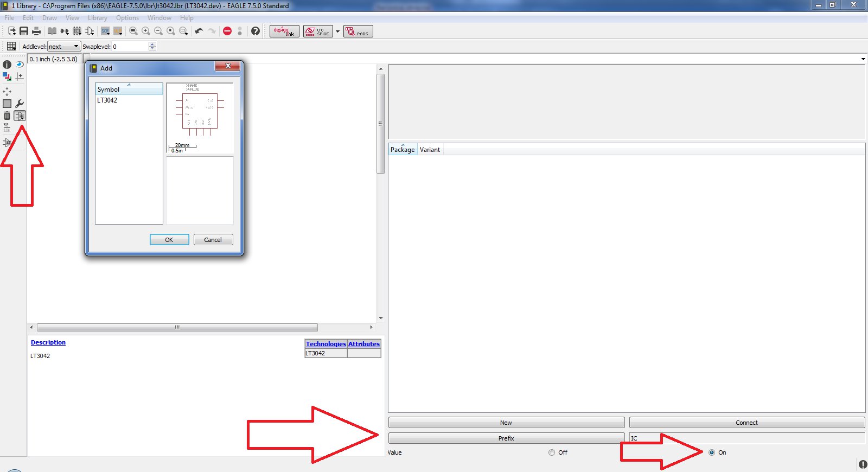Open the Window menu
The image size is (868, 472).
tap(159, 18)
